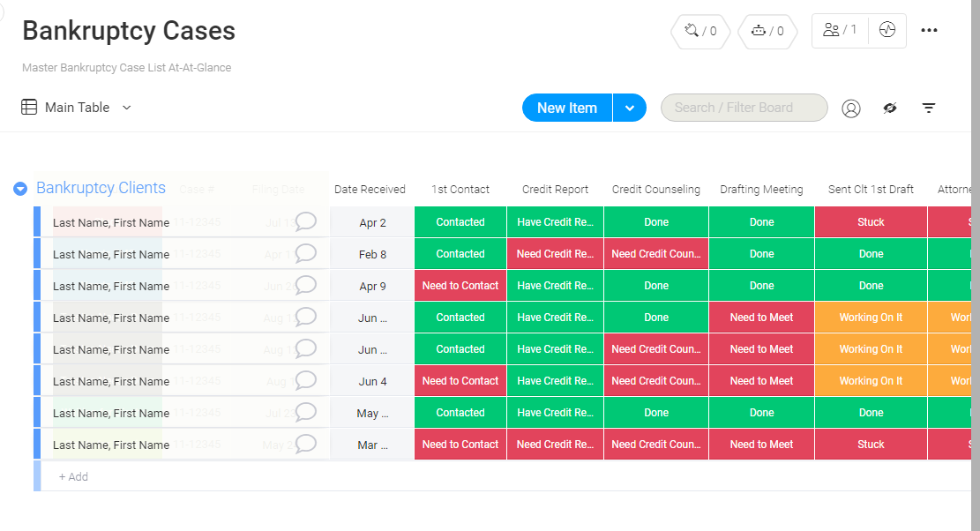
Task: Click the person filter avatar icon
Action: [851, 108]
